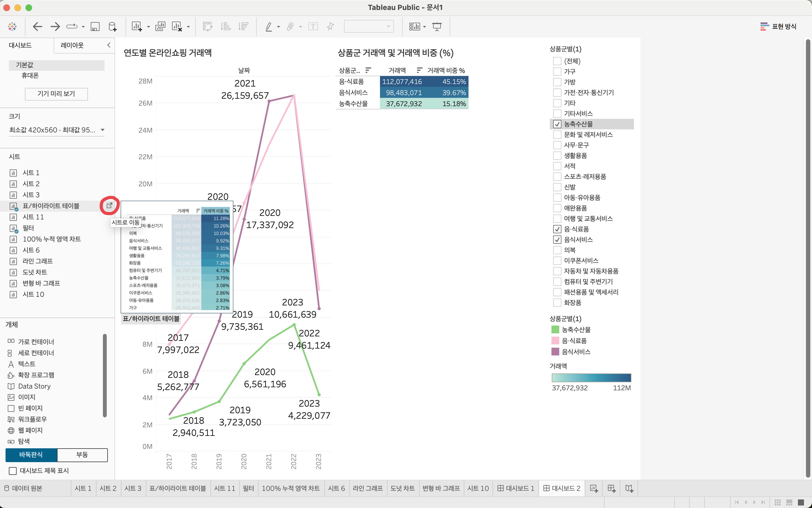Open presentation mode icon
Screen dimensions: 812x508
click(x=437, y=27)
